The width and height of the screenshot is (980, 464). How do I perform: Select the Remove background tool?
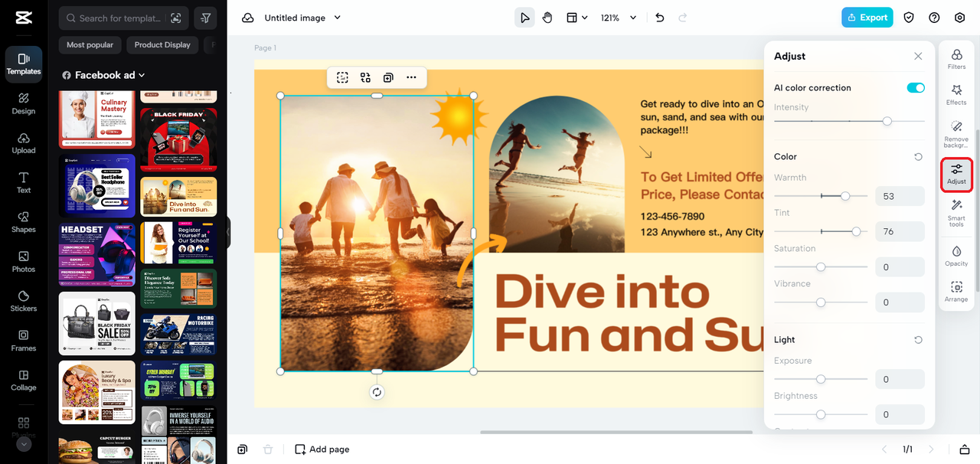tap(956, 133)
